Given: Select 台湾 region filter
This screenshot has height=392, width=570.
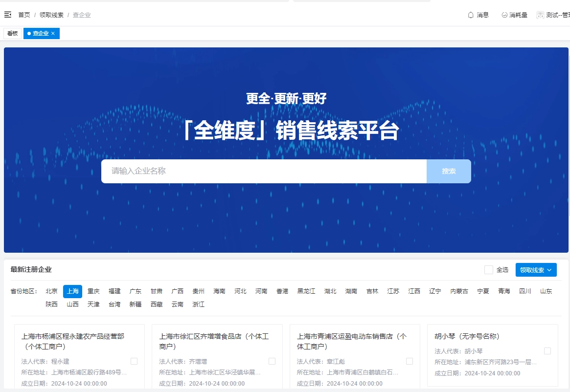Looking at the screenshot, I should [114, 305].
